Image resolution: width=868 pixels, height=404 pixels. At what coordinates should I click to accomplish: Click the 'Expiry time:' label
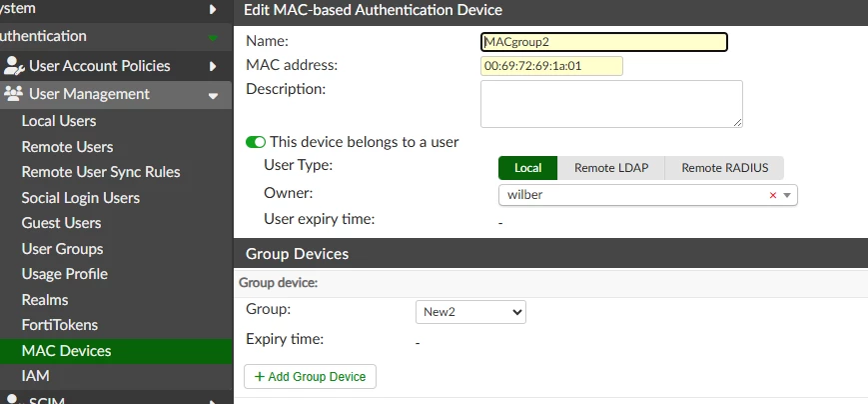(285, 339)
